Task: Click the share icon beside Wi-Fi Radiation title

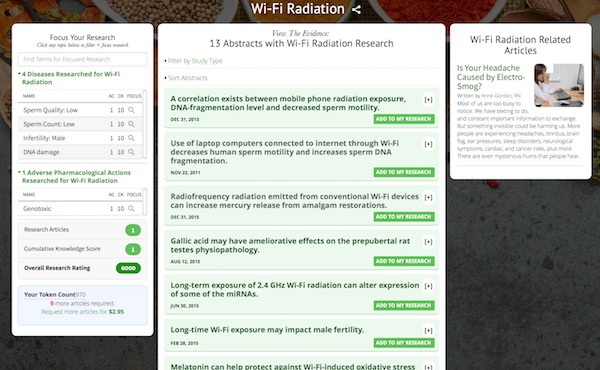Action: pos(356,9)
